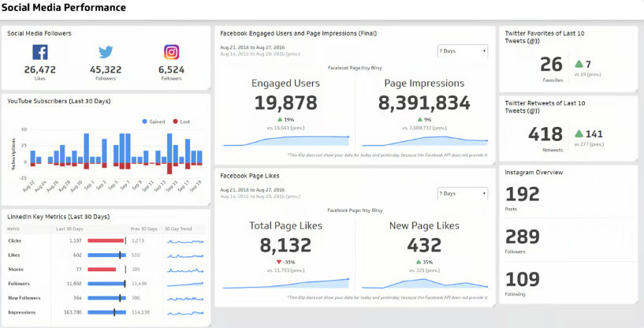Click the LinkedIn Key Metrics panel title

click(x=58, y=217)
